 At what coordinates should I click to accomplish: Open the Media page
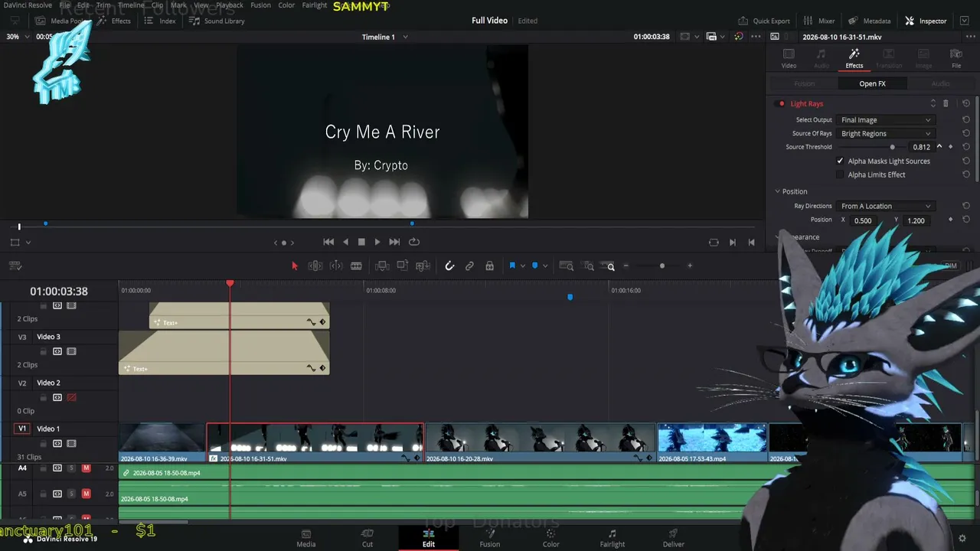(305, 538)
